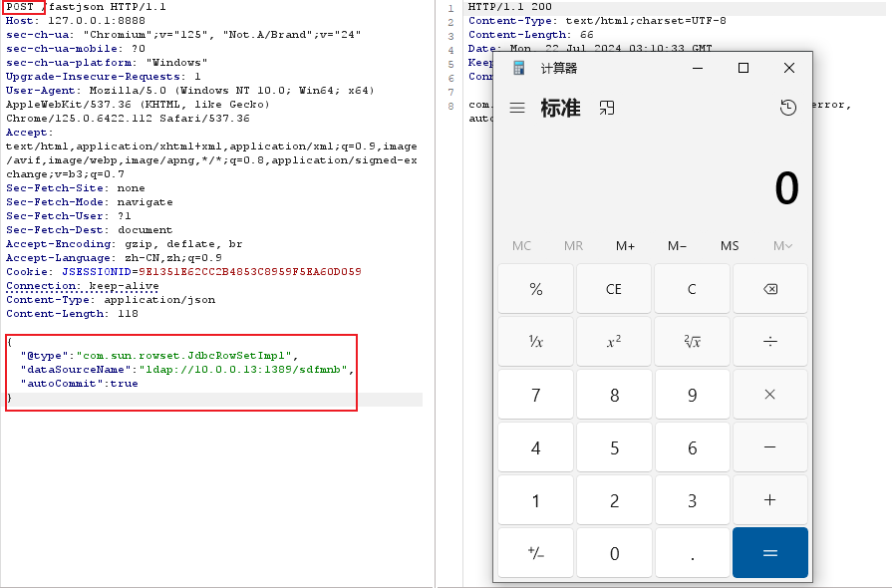
Task: Click the plus operator button
Action: click(770, 500)
